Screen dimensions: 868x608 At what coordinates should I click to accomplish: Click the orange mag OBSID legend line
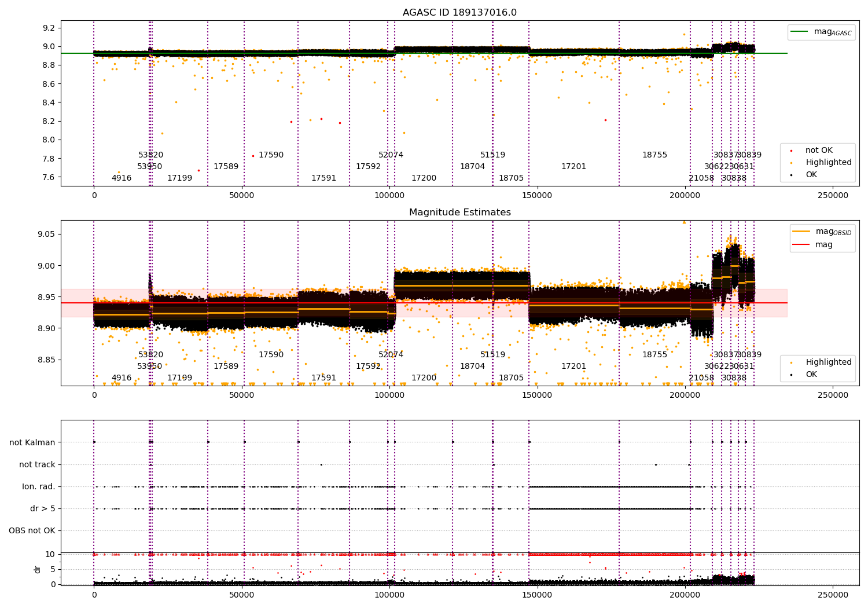click(802, 232)
